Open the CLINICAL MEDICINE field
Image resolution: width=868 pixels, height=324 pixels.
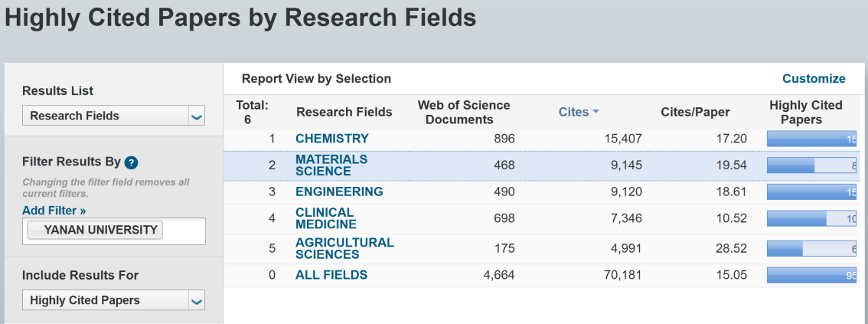point(325,218)
